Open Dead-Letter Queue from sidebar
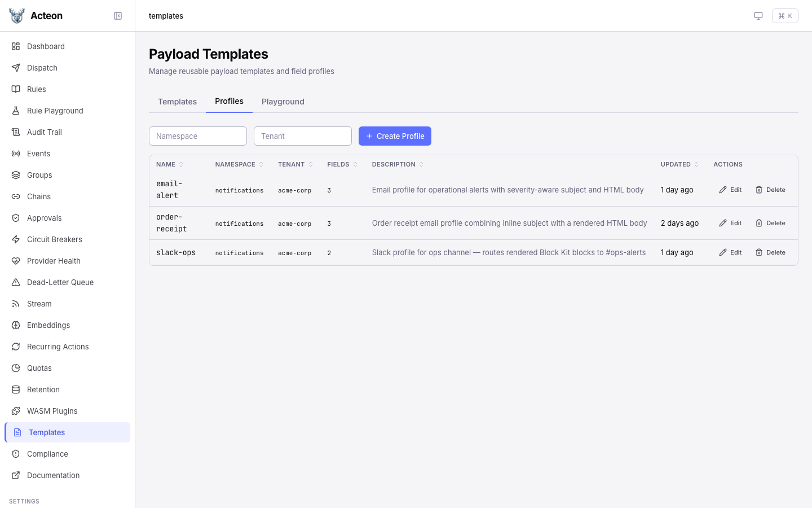 click(x=60, y=282)
